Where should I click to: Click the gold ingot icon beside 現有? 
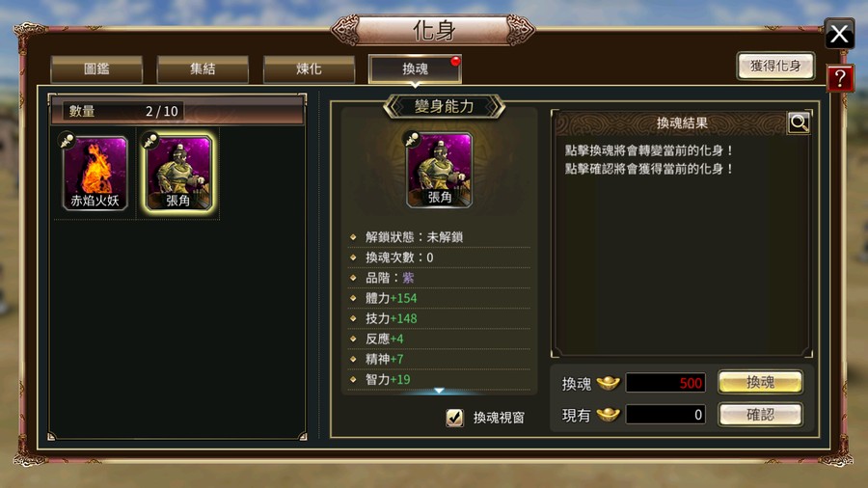(608, 414)
